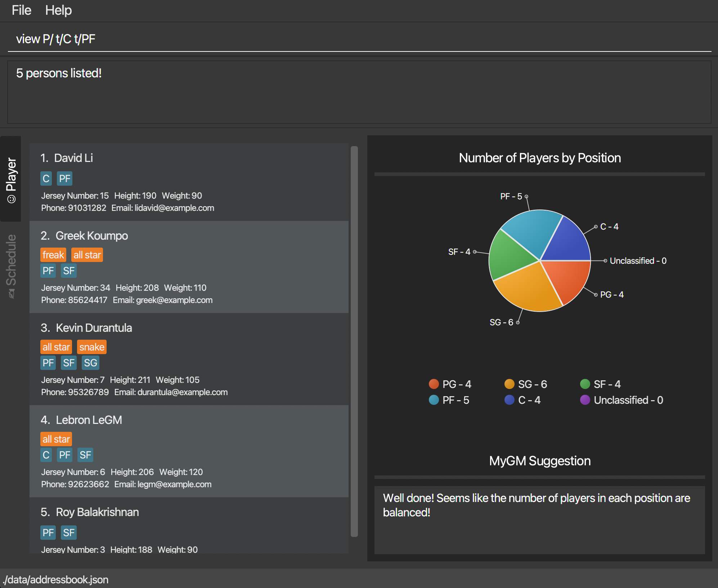Image resolution: width=718 pixels, height=588 pixels.
Task: Select Kevin Durantula player name
Action: tap(94, 328)
